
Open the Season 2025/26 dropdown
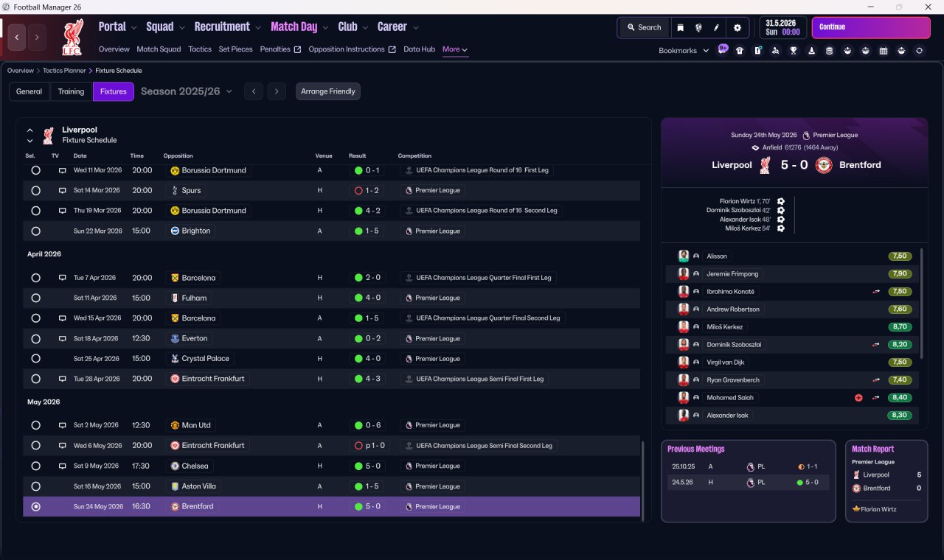(186, 91)
